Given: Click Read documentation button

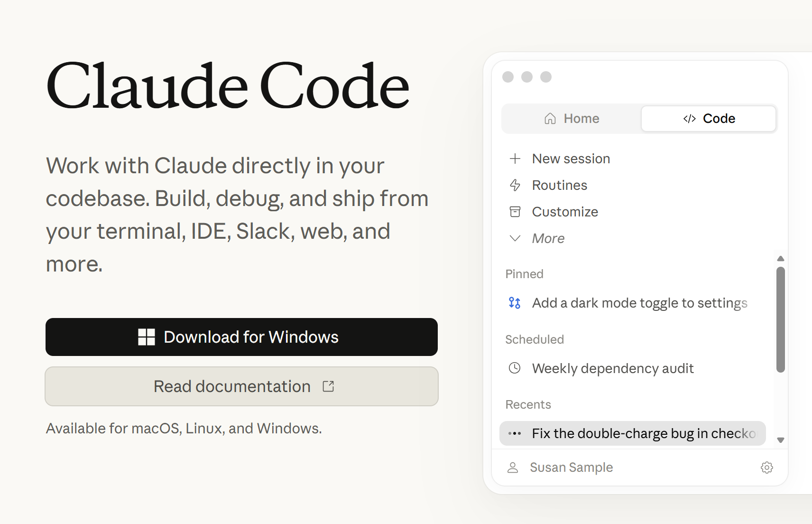Looking at the screenshot, I should [241, 386].
